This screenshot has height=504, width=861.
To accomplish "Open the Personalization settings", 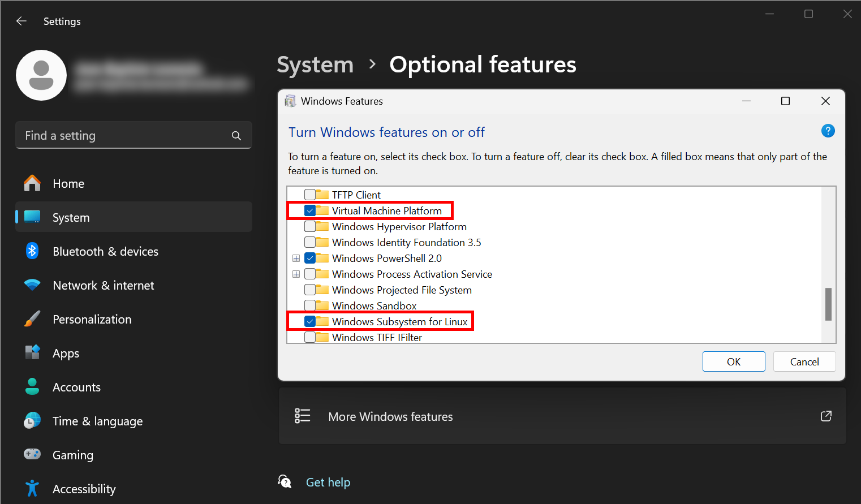I will [x=134, y=319].
